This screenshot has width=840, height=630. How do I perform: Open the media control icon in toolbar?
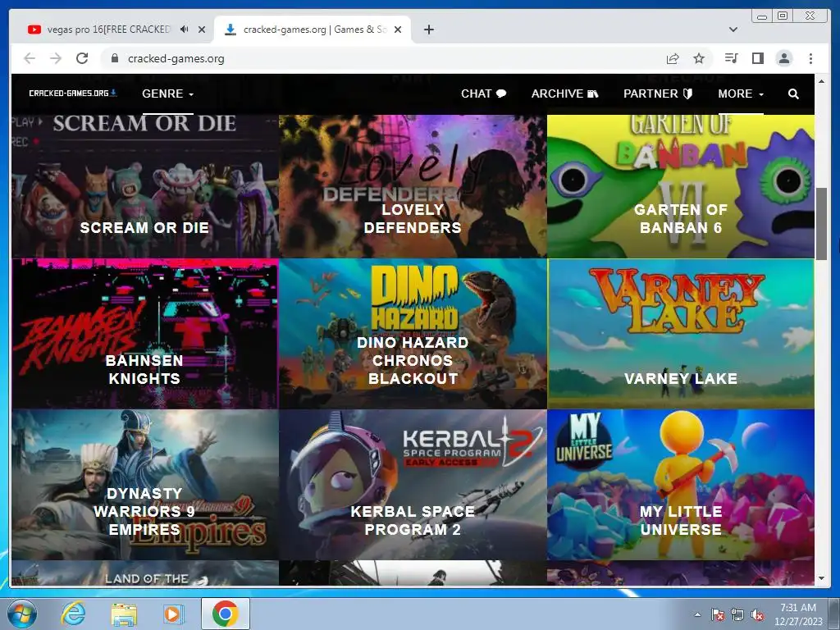(731, 58)
